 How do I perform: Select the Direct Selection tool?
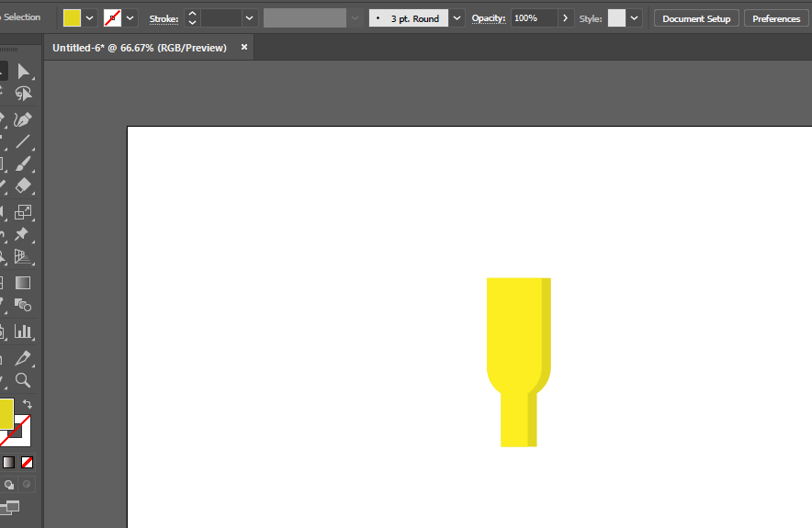(x=23, y=71)
